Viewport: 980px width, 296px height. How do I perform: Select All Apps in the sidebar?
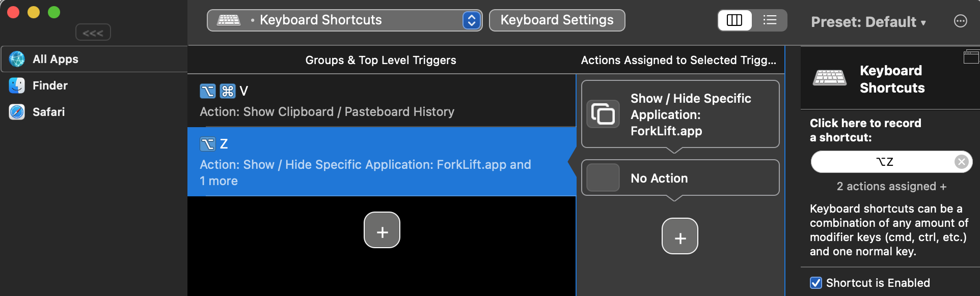(55, 59)
